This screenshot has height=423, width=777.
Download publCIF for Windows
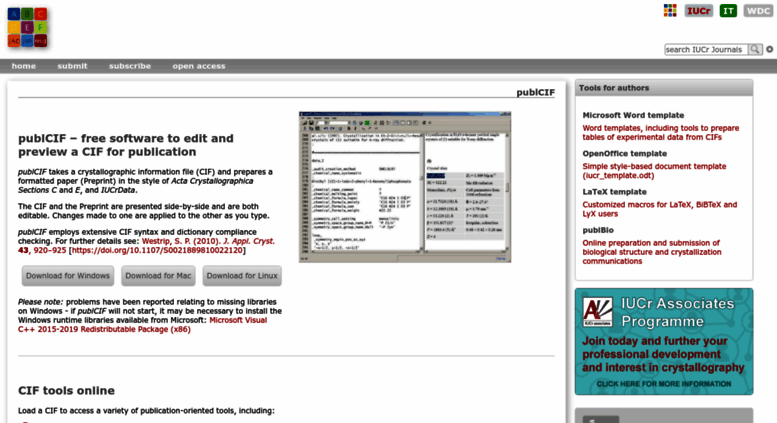(68, 276)
